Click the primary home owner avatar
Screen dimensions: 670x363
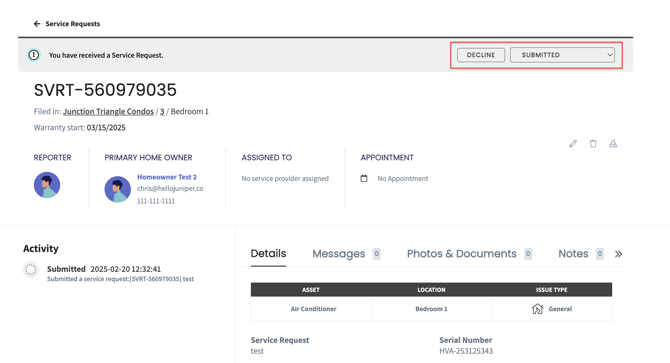[x=118, y=189]
